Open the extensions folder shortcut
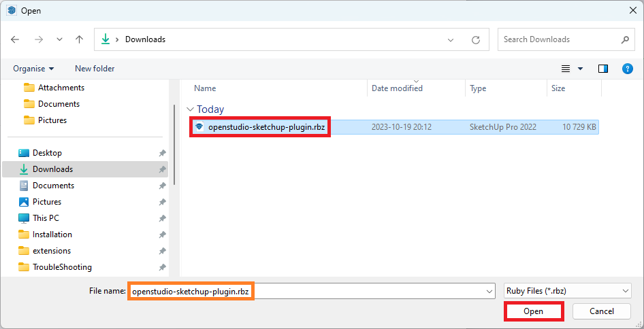This screenshot has width=644, height=329. click(x=45, y=251)
